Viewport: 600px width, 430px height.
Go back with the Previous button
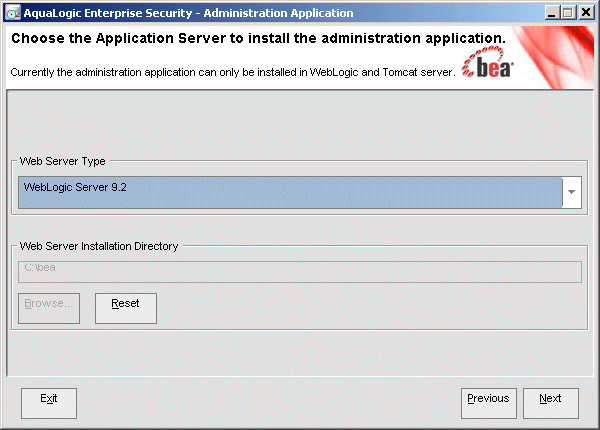[489, 403]
